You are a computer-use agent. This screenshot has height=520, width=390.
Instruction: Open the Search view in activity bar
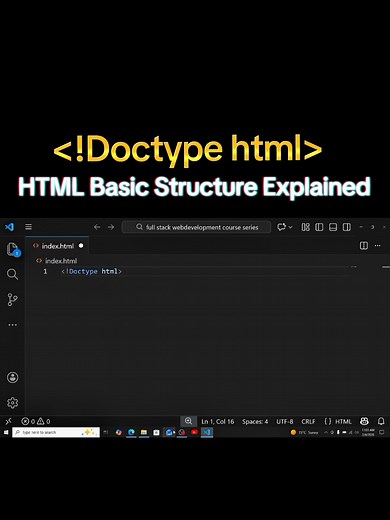point(12,274)
